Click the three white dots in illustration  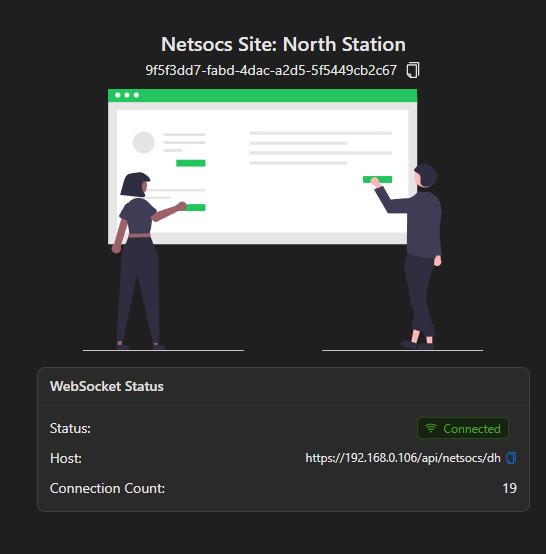[x=127, y=95]
